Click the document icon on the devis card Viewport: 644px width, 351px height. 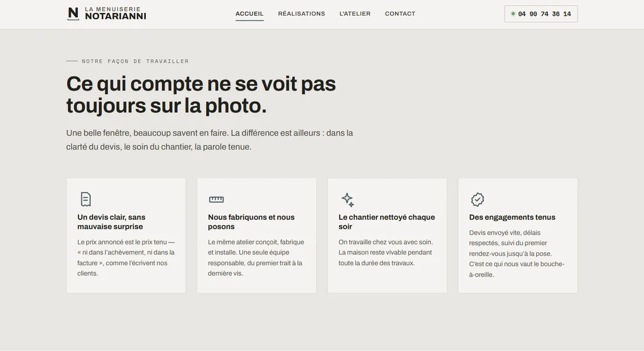coord(85,199)
